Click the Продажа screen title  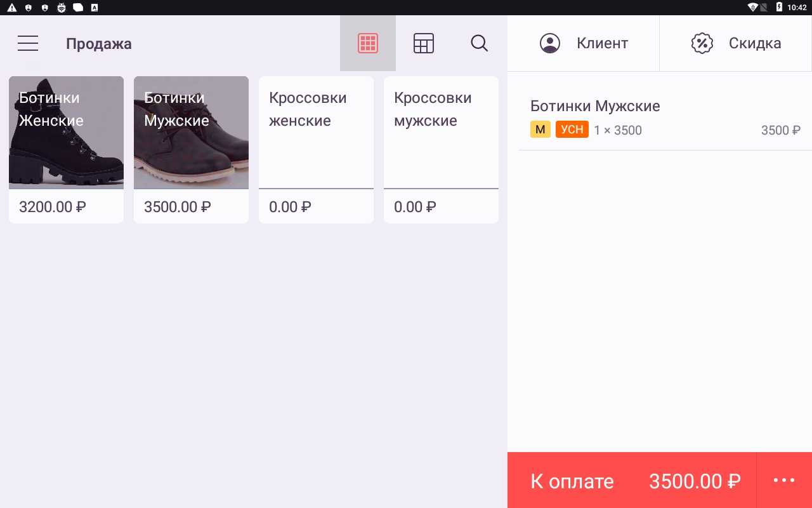(99, 44)
